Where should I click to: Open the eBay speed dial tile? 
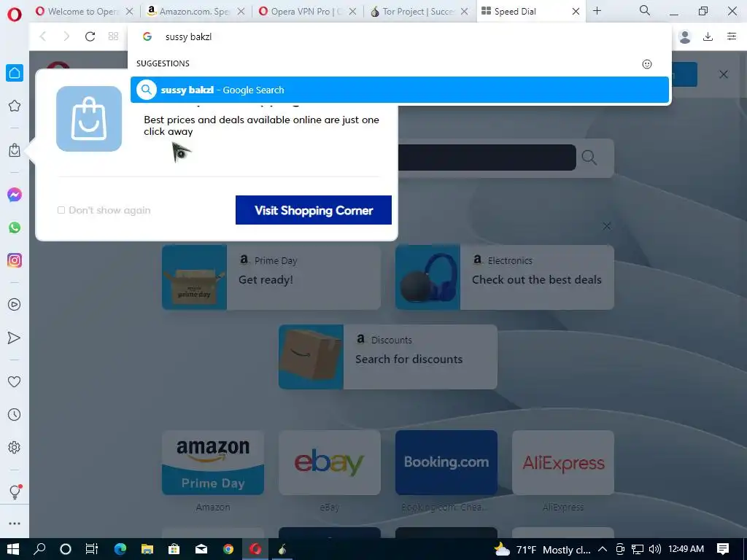click(x=330, y=462)
